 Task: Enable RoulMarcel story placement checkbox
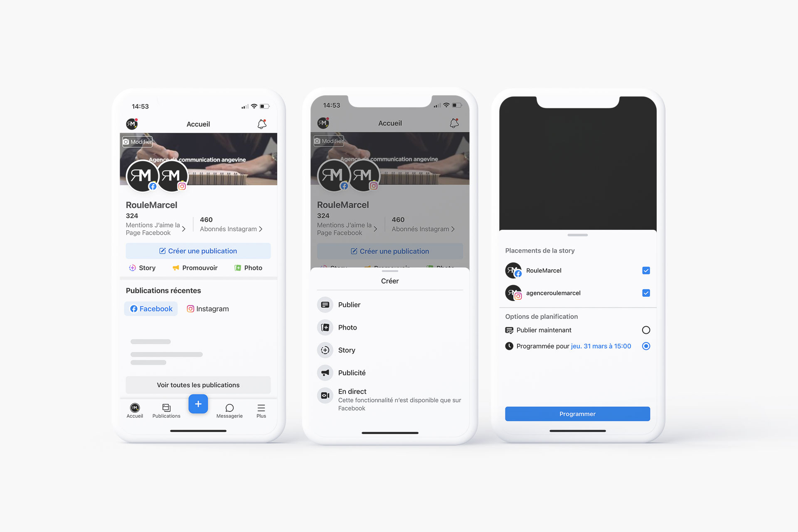pyautogui.click(x=645, y=271)
